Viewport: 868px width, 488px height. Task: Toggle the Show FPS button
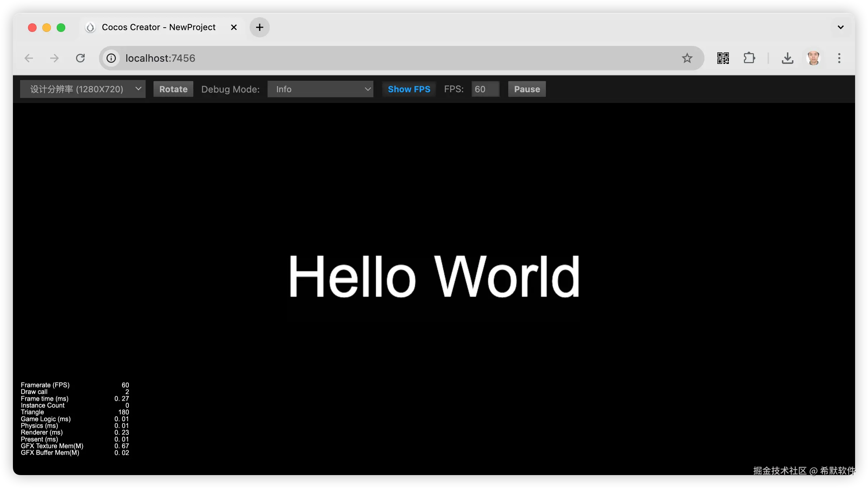pos(409,89)
